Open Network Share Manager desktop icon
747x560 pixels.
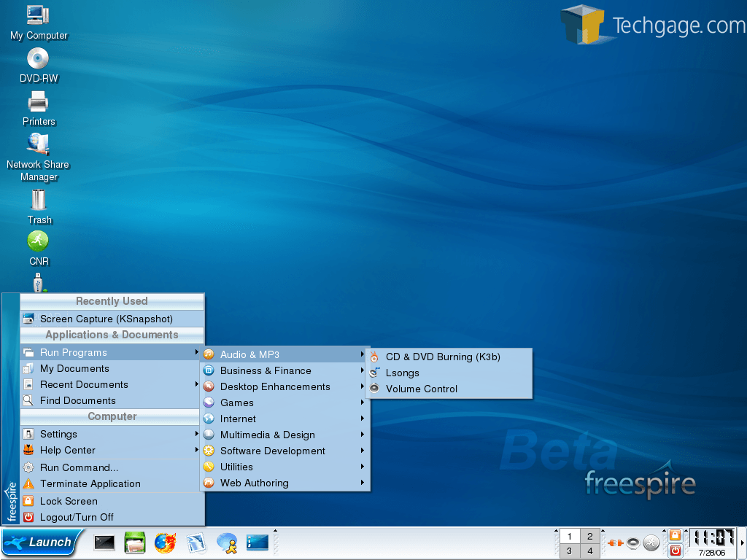(x=38, y=157)
